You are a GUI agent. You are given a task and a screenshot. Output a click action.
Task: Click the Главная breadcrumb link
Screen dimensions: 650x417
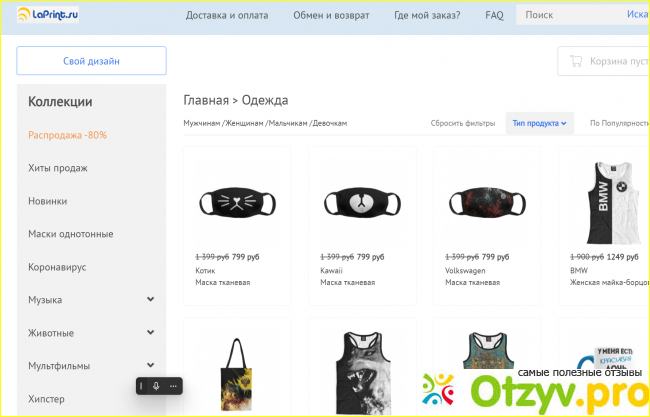[205, 100]
